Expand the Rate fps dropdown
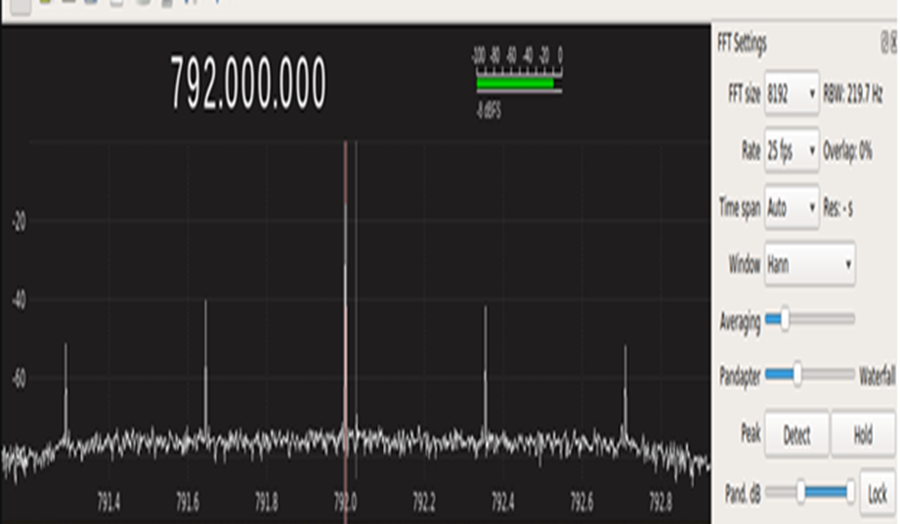Image resolution: width=900 pixels, height=524 pixels. pos(791,152)
